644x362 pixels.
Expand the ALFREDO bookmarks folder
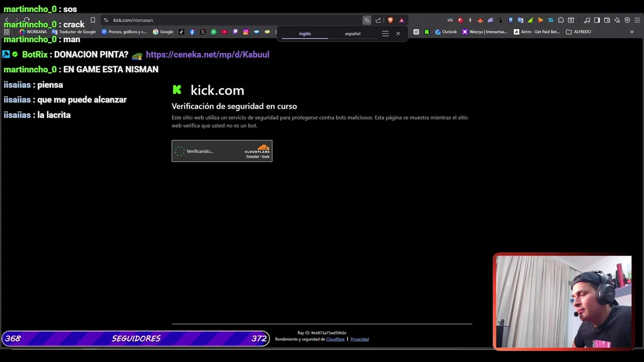click(579, 32)
